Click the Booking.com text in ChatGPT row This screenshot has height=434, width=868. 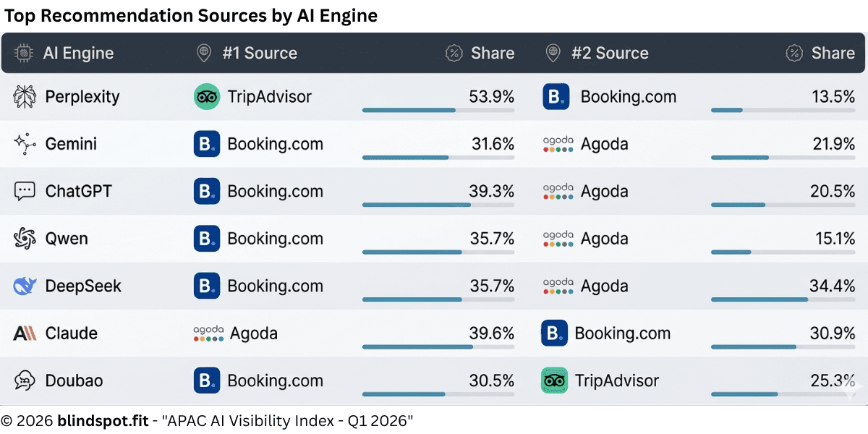275,192
